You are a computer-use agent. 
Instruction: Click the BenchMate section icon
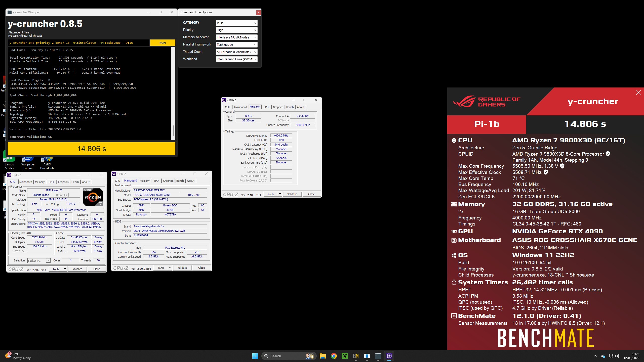(x=454, y=316)
